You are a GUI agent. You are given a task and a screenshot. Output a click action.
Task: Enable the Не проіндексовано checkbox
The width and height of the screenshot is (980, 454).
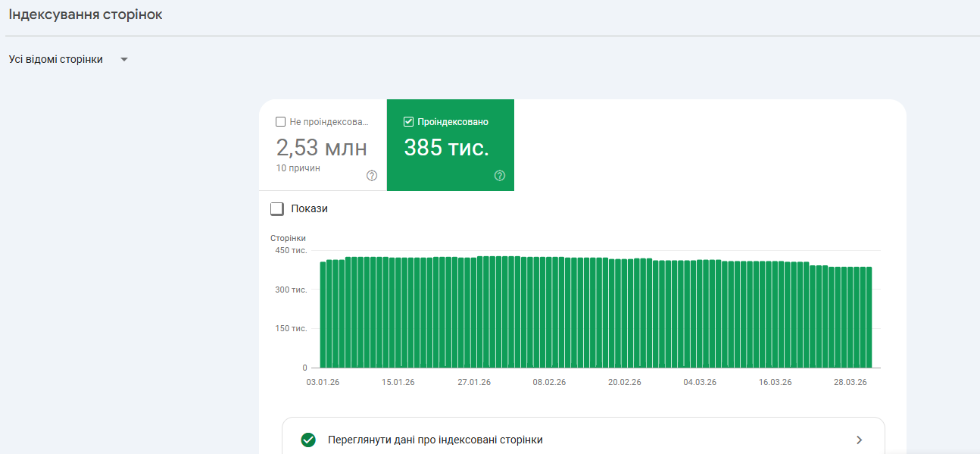[x=281, y=121]
